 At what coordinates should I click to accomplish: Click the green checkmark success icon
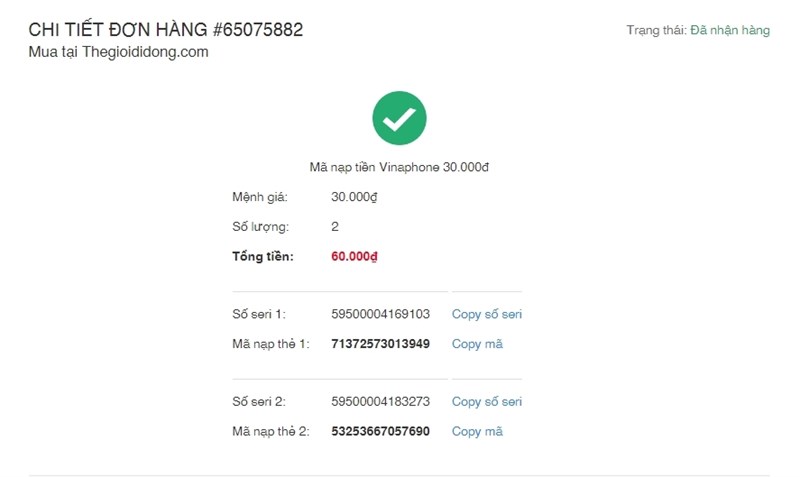[399, 118]
